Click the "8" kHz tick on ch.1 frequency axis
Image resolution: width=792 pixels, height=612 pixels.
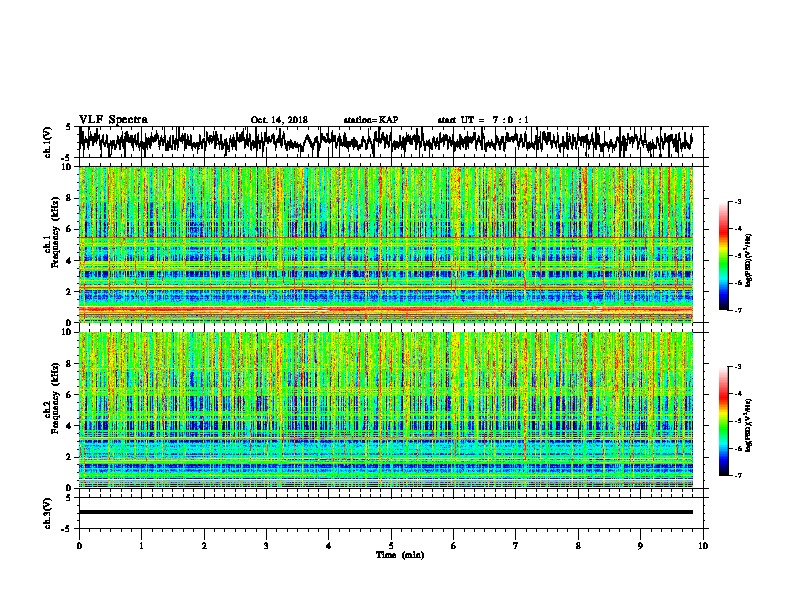coord(69,198)
